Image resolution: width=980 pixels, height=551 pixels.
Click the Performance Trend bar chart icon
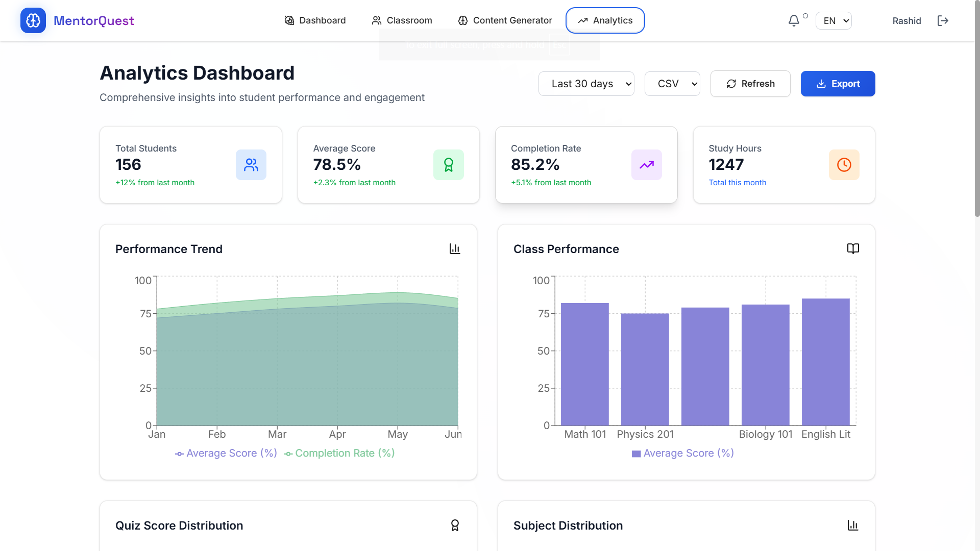(x=454, y=249)
